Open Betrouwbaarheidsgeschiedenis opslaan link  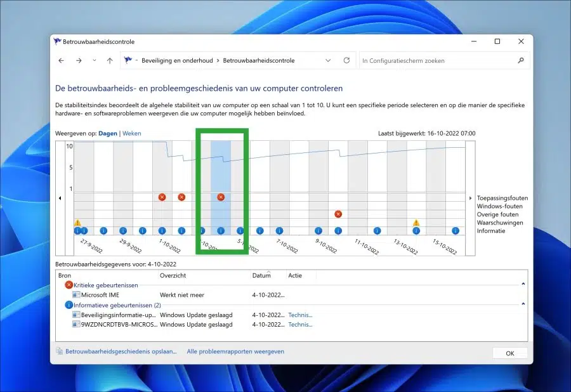[121, 351]
